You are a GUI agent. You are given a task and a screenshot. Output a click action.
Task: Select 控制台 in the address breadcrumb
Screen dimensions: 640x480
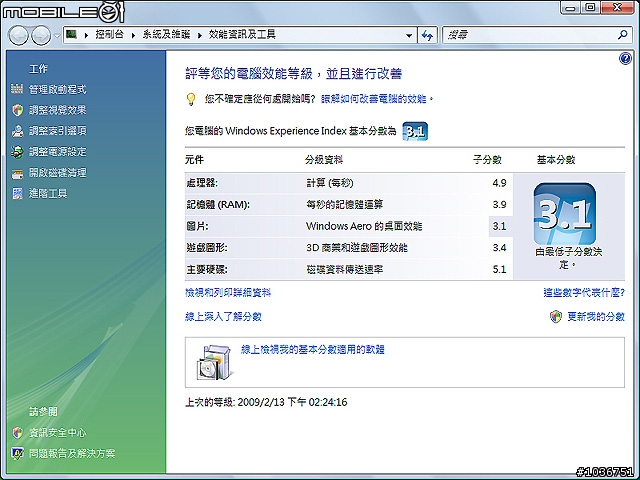tap(109, 35)
